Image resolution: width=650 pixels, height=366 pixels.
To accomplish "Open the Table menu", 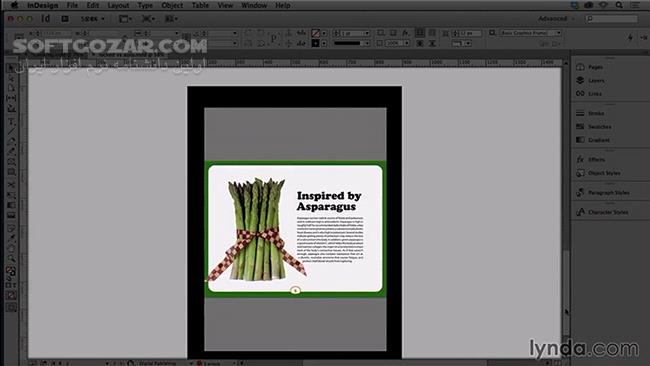I will tap(200, 5).
